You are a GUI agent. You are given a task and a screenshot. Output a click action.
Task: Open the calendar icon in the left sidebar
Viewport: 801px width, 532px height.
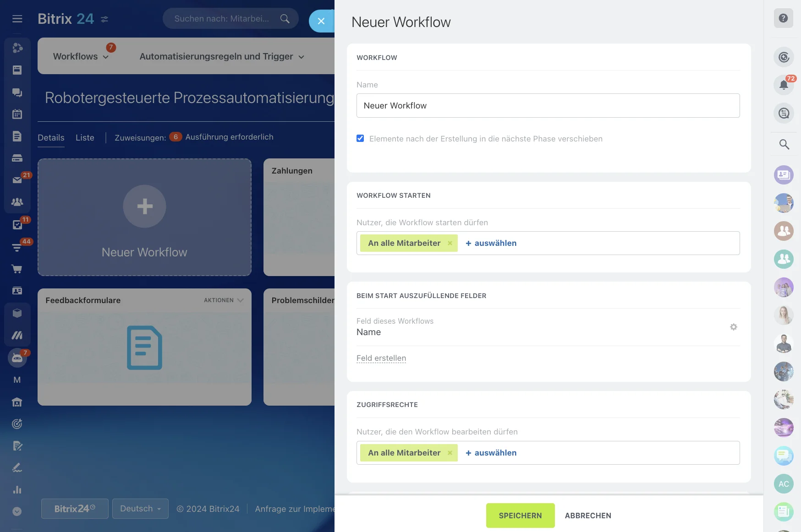pos(17,114)
